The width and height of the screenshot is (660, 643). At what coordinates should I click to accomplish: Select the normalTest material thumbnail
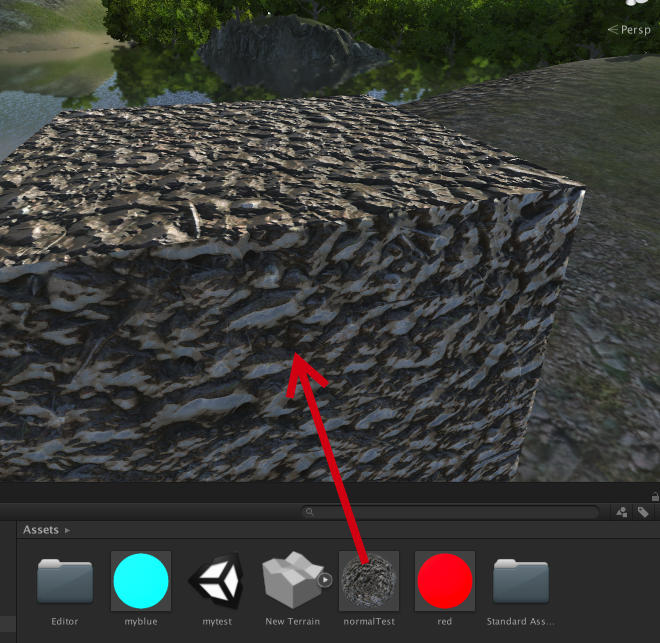coord(369,581)
